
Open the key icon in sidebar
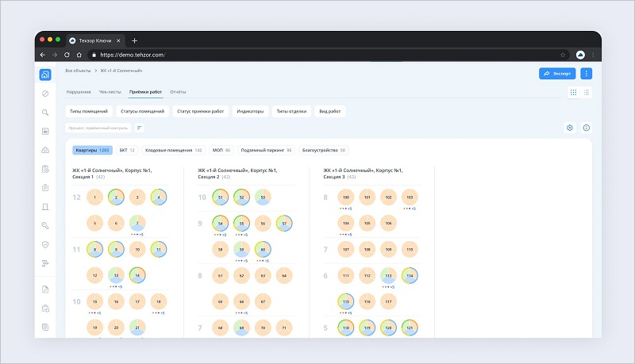point(45,225)
